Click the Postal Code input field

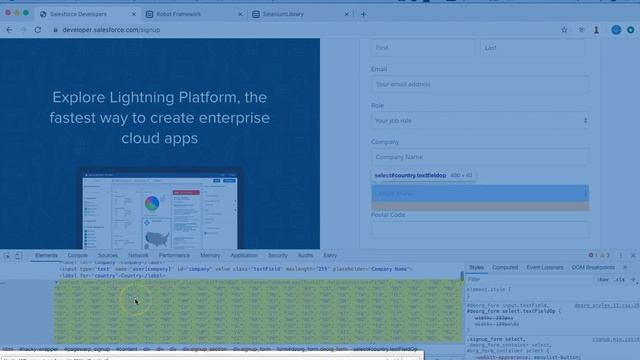480,230
